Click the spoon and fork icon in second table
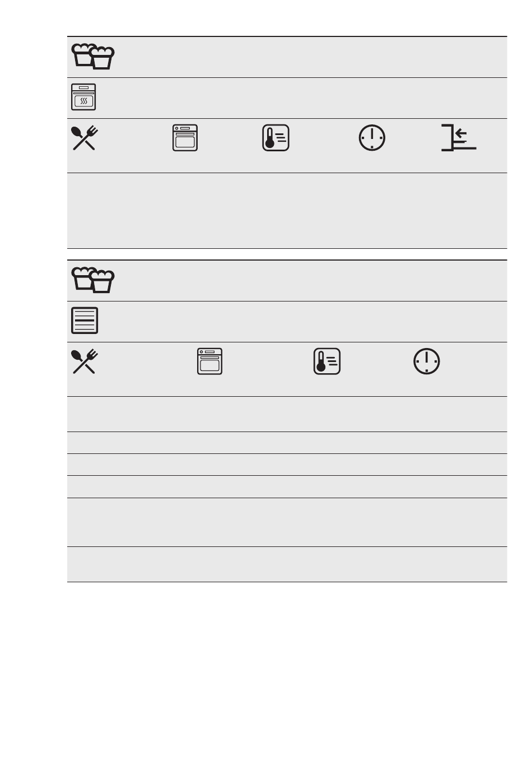 click(85, 361)
